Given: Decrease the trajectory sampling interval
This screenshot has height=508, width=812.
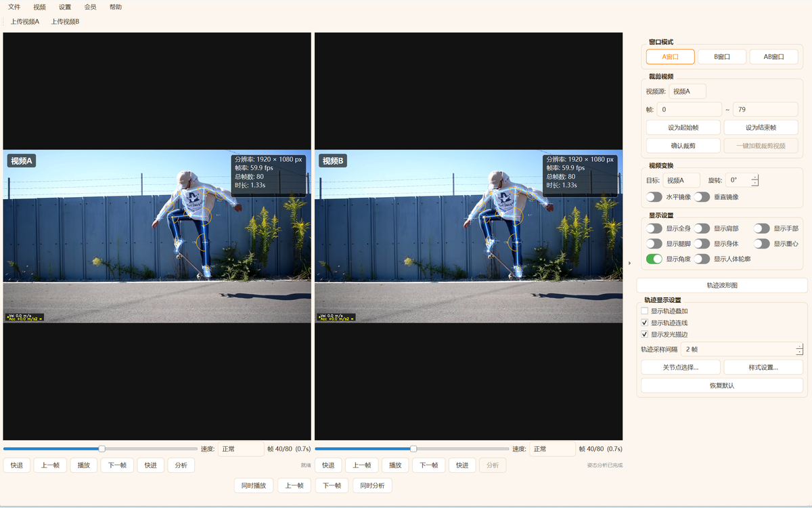Looking at the screenshot, I should [799, 352].
